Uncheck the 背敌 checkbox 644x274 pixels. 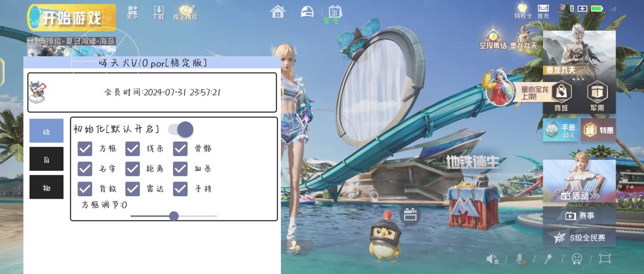pos(85,189)
